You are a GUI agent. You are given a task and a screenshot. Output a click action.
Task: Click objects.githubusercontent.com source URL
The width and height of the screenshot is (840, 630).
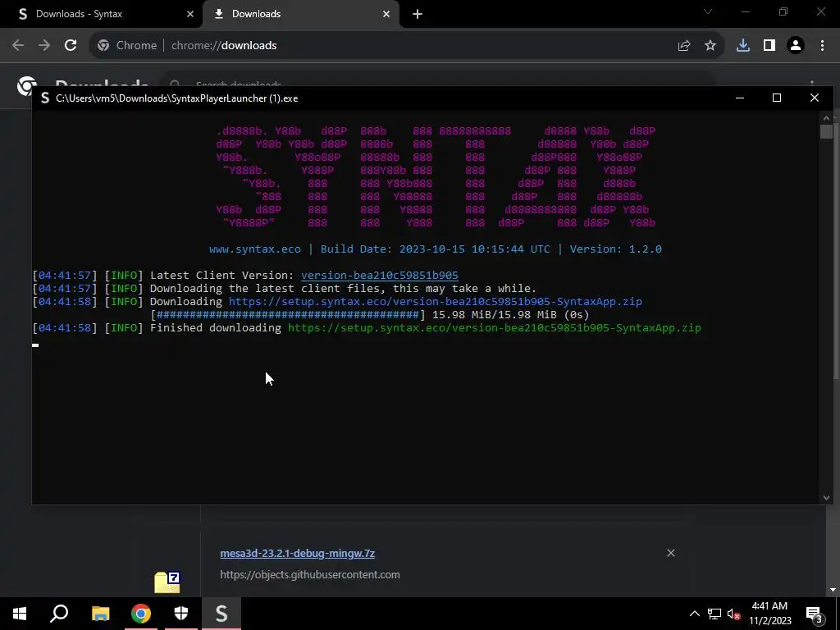click(x=309, y=574)
